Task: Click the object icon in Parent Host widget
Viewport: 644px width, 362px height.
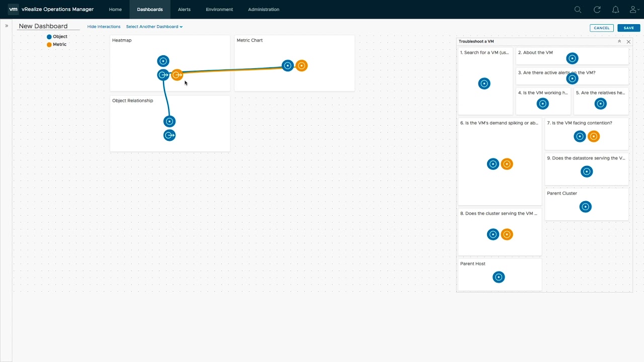Action: pos(499,277)
